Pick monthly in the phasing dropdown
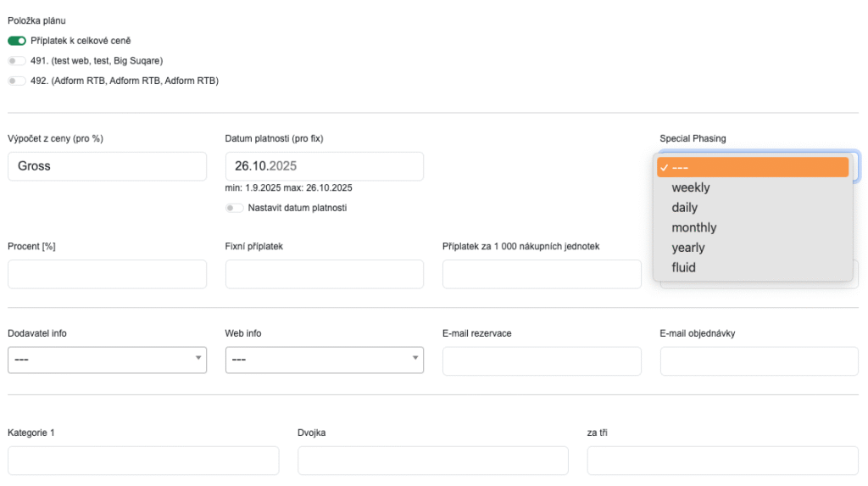The height and width of the screenshot is (486, 868). (x=693, y=227)
